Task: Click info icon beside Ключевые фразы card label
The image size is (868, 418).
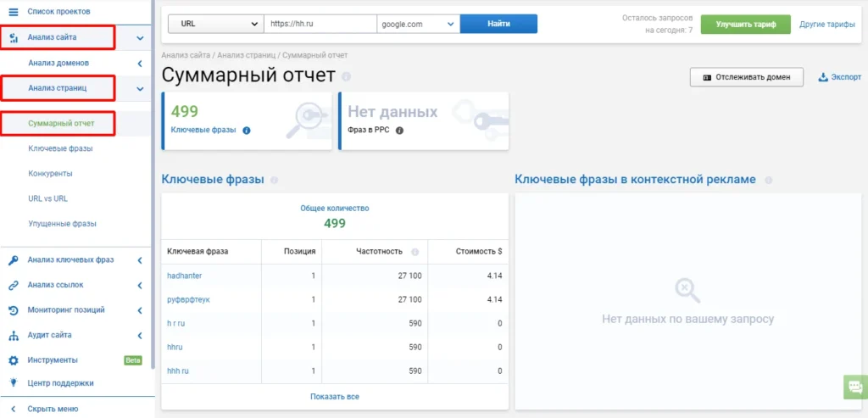Action: [x=247, y=131]
